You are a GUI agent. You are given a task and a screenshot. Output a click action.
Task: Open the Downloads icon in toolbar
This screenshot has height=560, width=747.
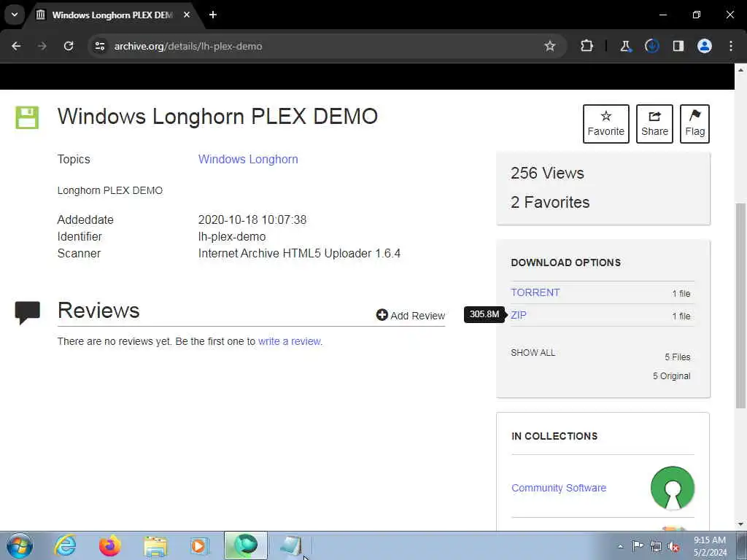coord(651,46)
